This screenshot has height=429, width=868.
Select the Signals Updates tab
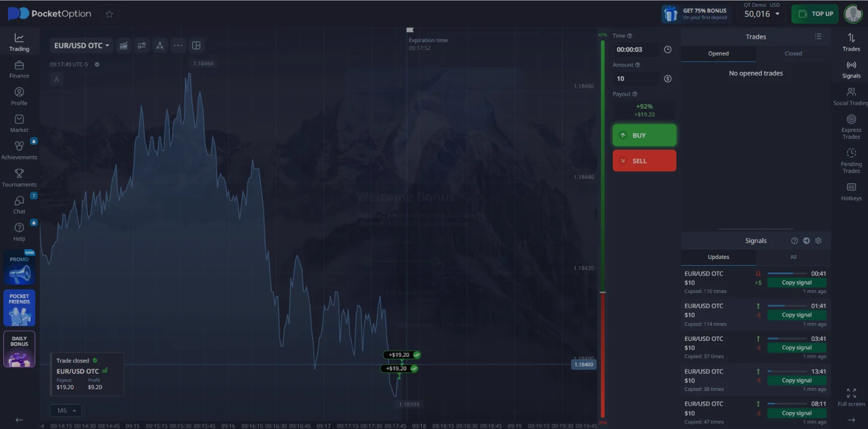(719, 257)
